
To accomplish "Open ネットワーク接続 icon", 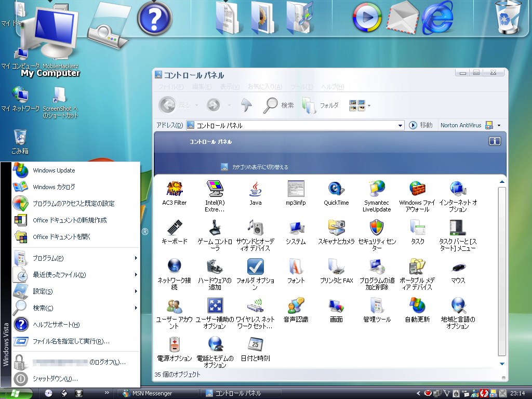I will tap(175, 267).
